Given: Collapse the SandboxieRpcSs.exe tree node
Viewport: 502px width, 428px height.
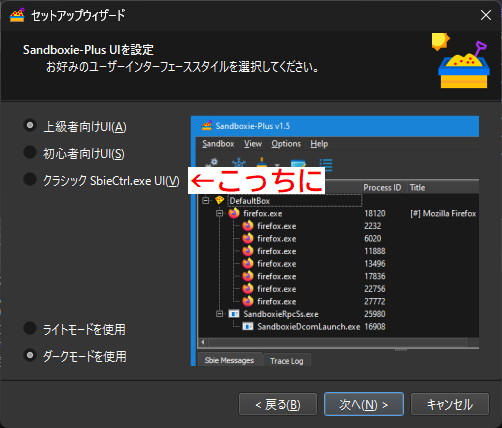Looking at the screenshot, I should [x=219, y=314].
